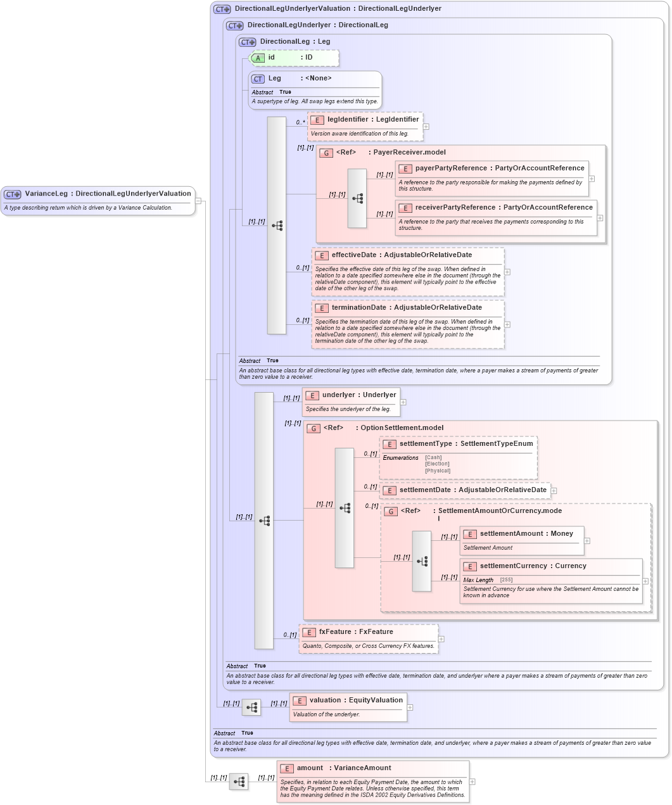Expand the underlyer element
The height and width of the screenshot is (805, 672).
click(x=403, y=402)
